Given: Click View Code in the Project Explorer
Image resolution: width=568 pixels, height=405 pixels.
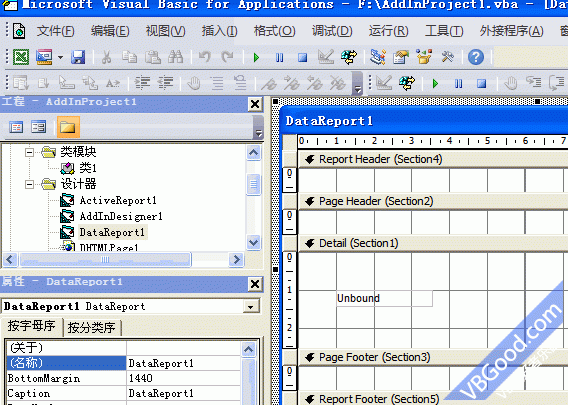Looking at the screenshot, I should click(16, 127).
